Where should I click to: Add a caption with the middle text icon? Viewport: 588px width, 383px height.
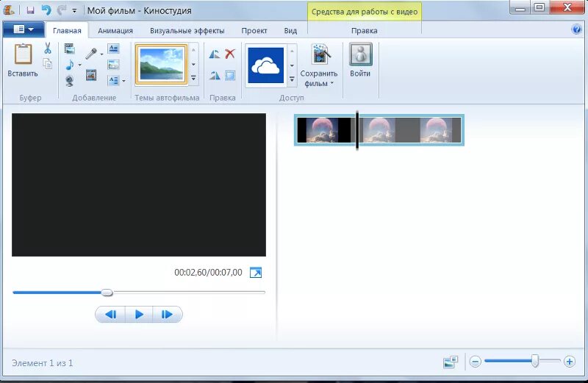point(113,65)
